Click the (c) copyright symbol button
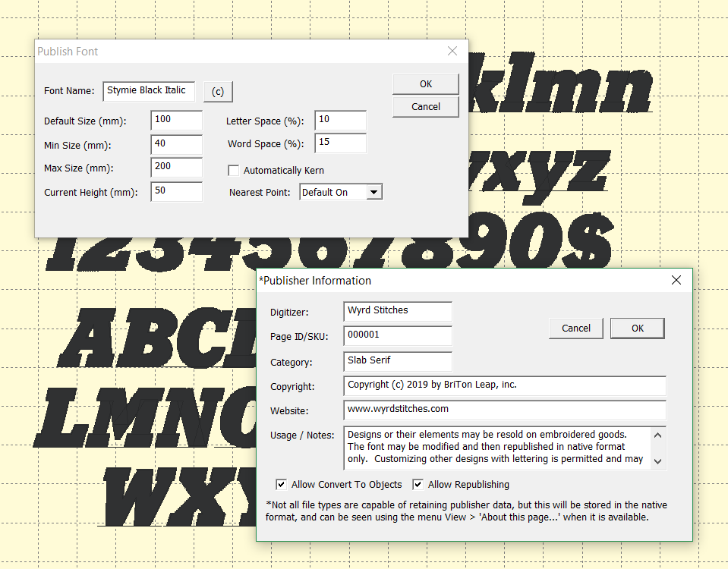The image size is (728, 569). (217, 91)
